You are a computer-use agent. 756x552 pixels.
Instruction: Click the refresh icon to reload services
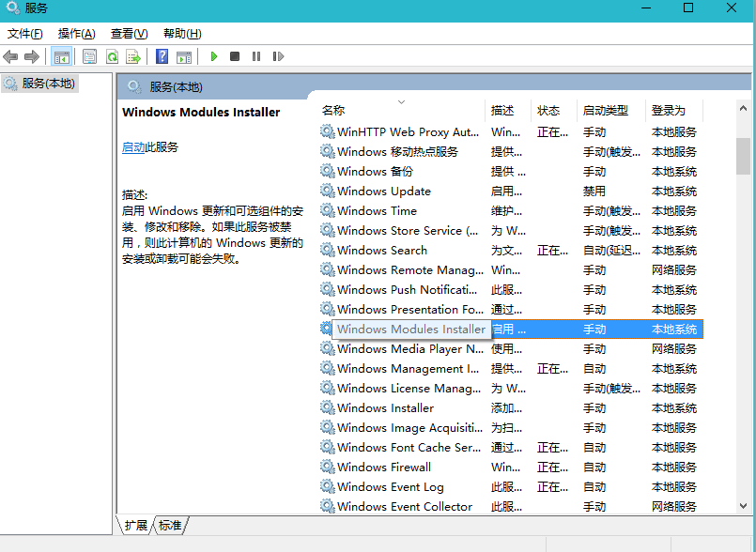click(111, 56)
